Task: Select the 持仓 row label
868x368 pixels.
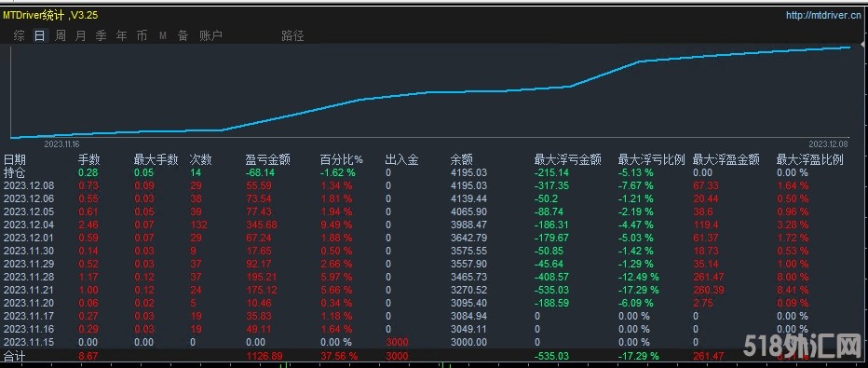Action: click(15, 172)
